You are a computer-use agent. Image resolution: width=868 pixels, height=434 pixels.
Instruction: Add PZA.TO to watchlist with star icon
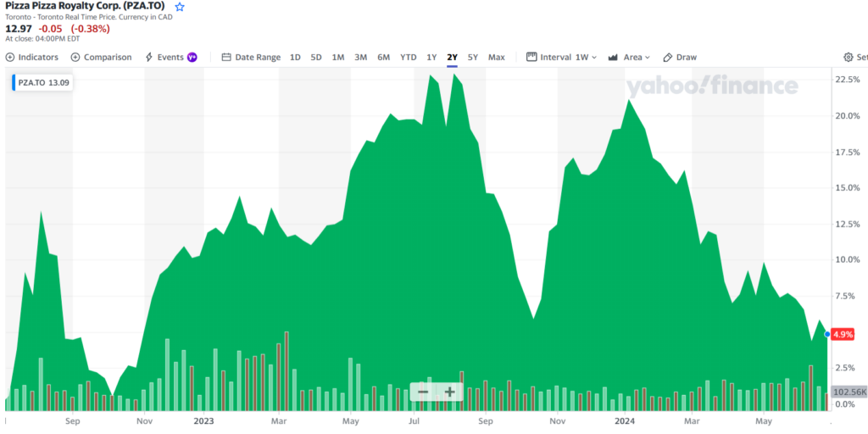coord(179,6)
